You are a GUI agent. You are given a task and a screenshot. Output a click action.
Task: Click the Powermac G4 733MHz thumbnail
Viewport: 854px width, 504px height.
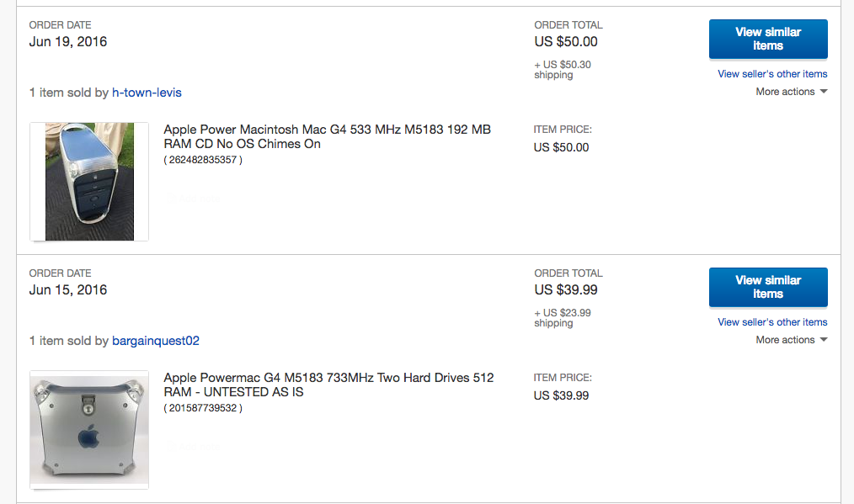pos(89,430)
